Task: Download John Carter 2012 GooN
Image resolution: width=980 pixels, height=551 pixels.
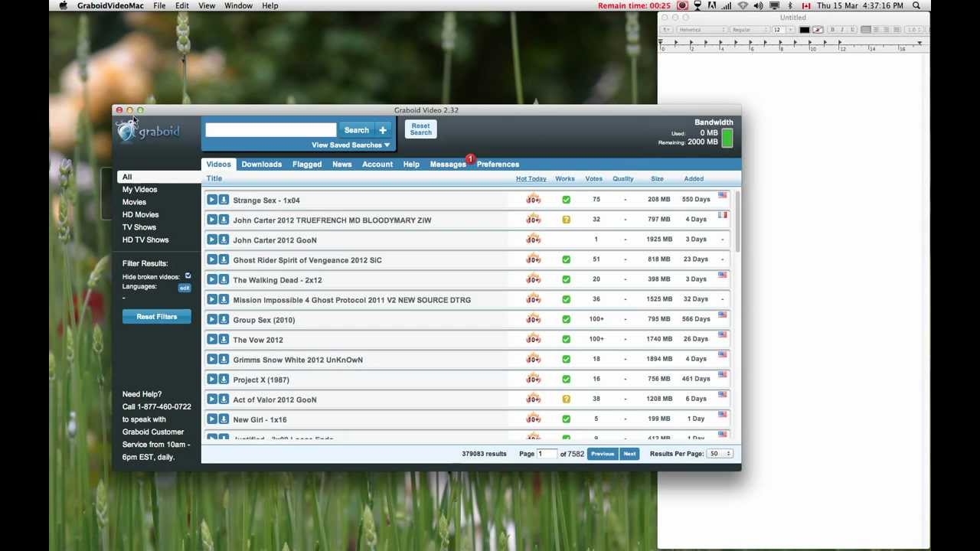Action: pos(224,240)
